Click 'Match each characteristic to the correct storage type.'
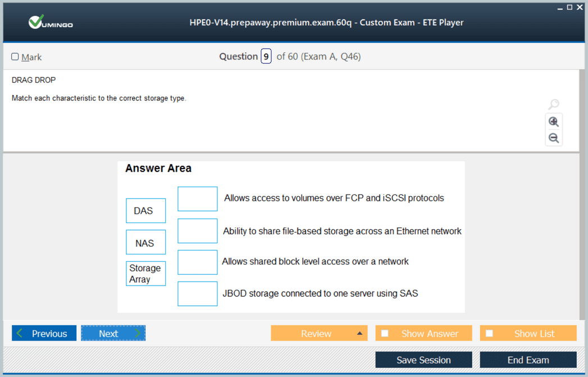588x377 pixels. pos(99,98)
